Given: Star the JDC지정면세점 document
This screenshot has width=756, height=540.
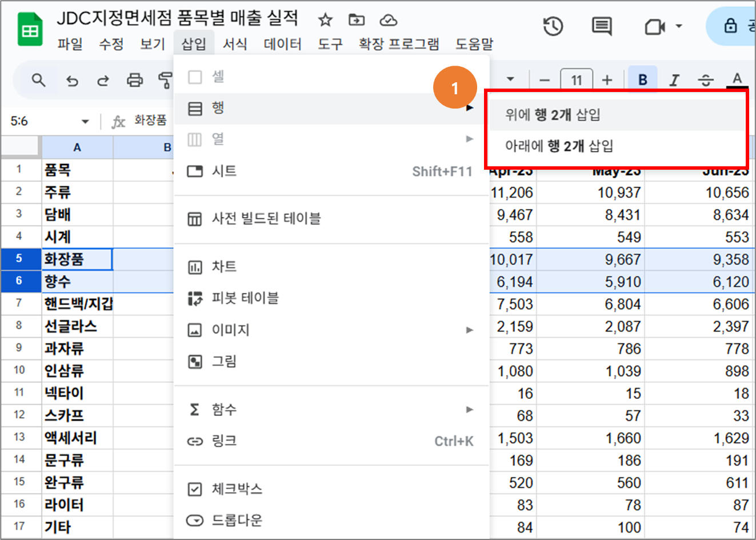Looking at the screenshot, I should coord(325,21).
